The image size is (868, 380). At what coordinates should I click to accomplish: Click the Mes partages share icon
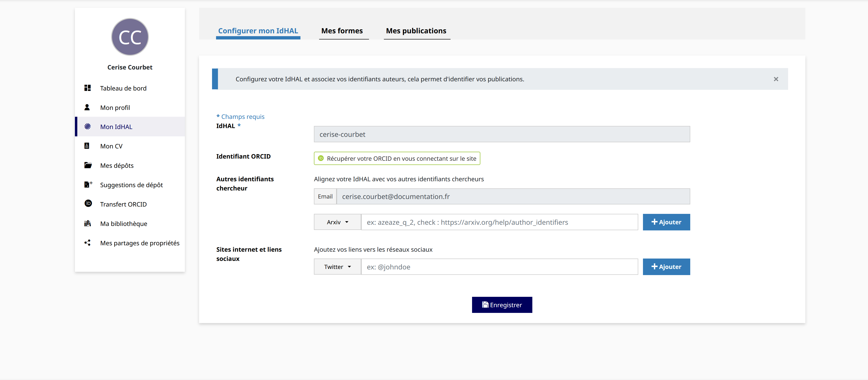[x=88, y=242]
